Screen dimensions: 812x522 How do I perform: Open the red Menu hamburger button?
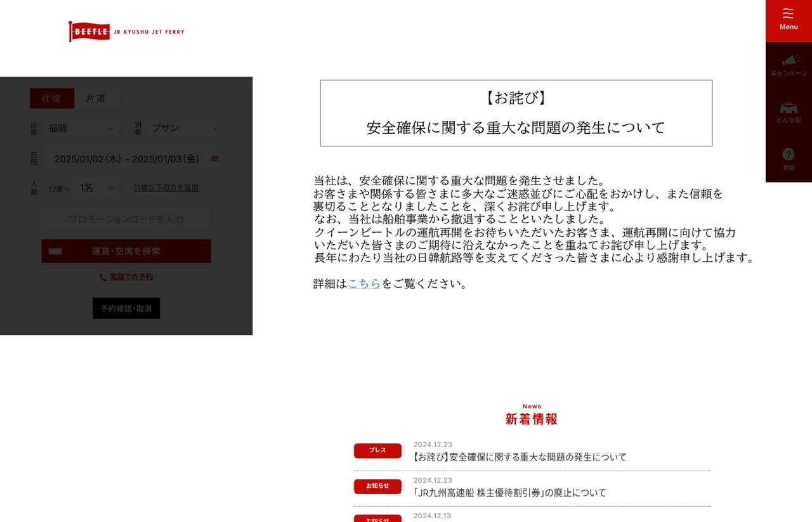[789, 20]
